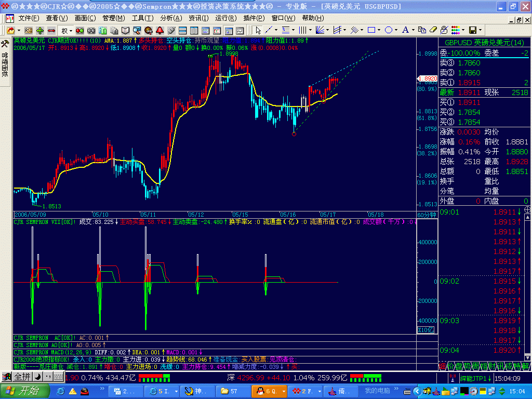Click the open folder toolbar icon
This screenshot has width=532, height=399.
(x=11, y=31)
